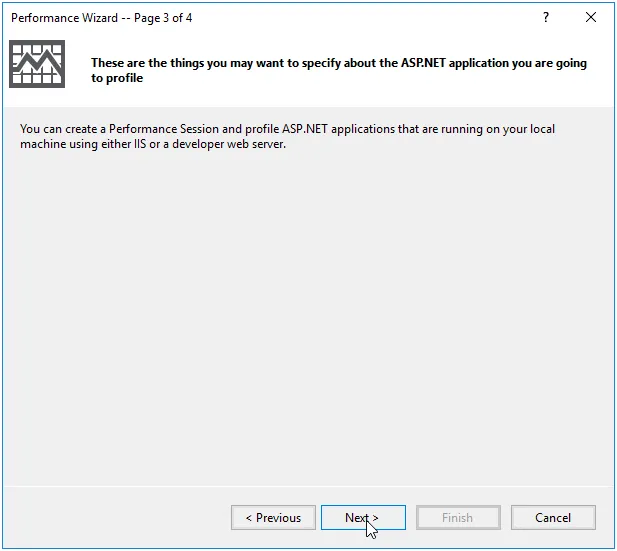The width and height of the screenshot is (617, 551).
Task: Click the 'Performance Wizard -- Page 3 of 4' title
Action: click(x=102, y=18)
